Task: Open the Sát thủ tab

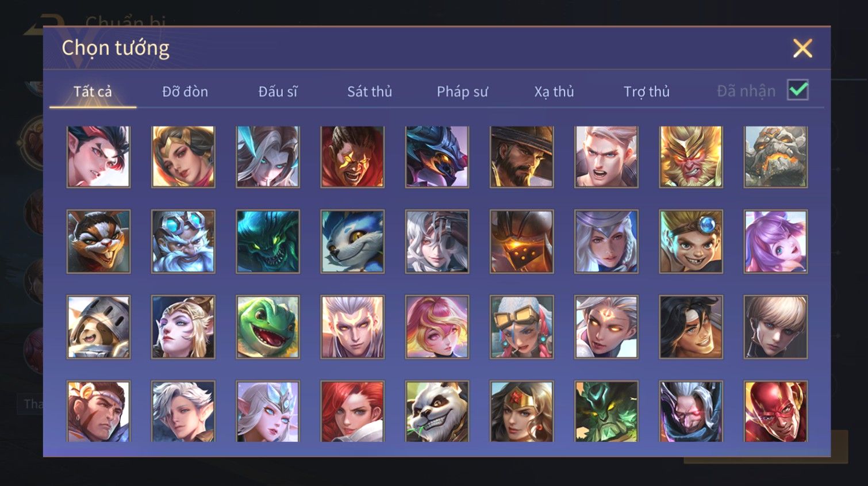Action: 370,91
